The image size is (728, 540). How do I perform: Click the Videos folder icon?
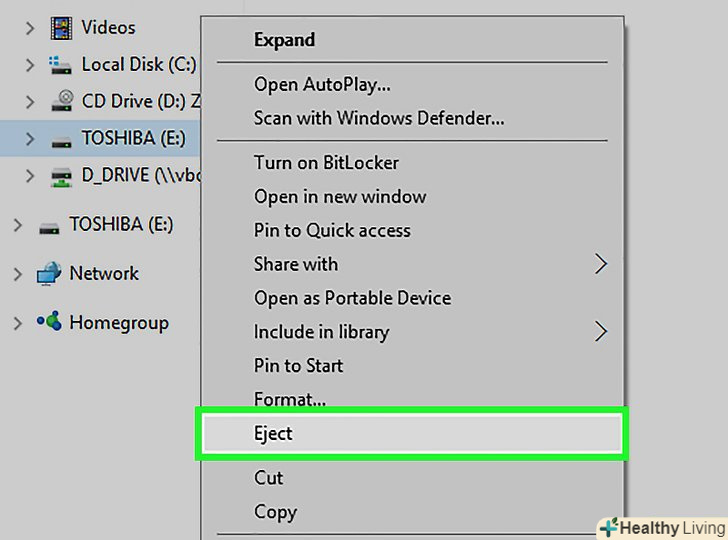pyautogui.click(x=61, y=27)
